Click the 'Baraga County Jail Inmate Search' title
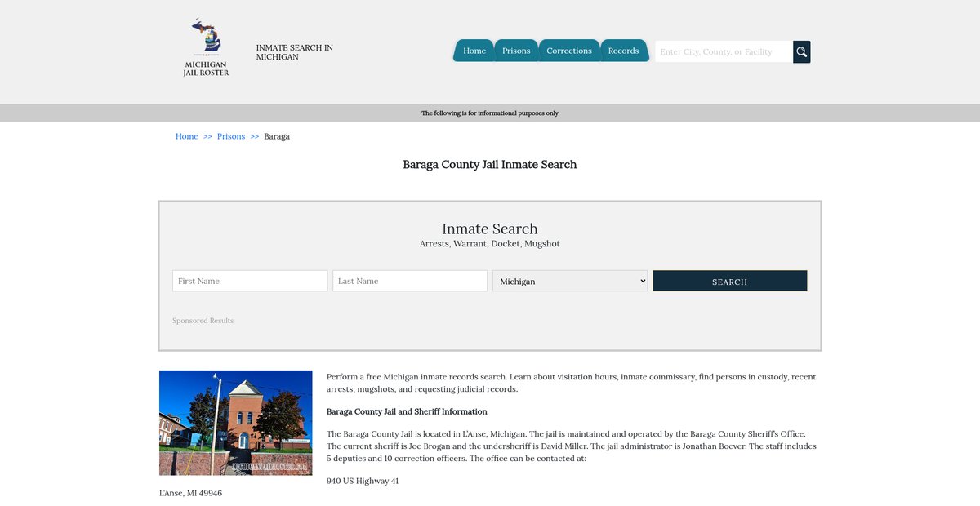 tap(490, 164)
